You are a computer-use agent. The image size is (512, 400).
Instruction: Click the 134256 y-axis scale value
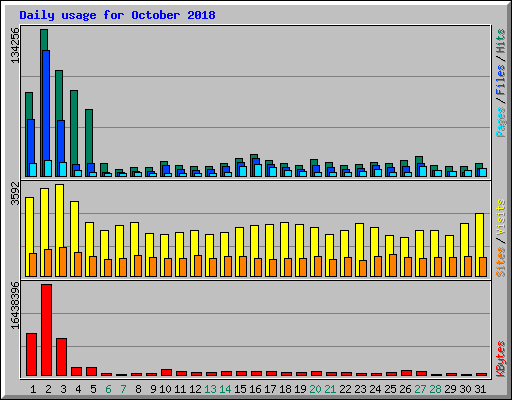[x=15, y=45]
